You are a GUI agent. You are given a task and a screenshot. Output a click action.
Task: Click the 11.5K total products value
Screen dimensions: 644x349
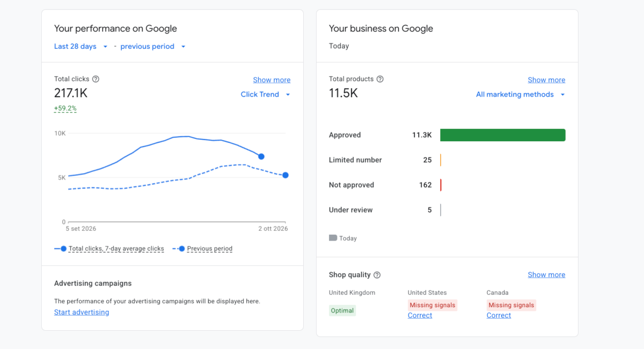(343, 93)
